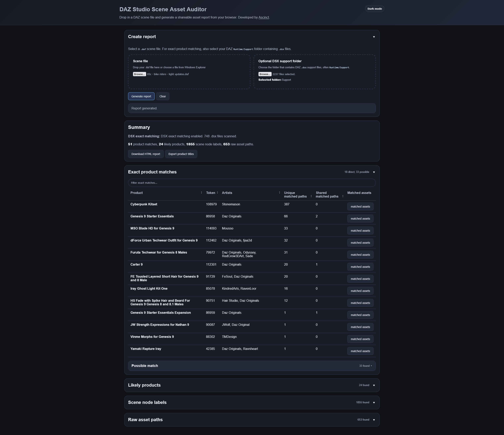Expand the Possible match group
Image resolution: width=504 pixels, height=435 pixels.
[x=252, y=366]
